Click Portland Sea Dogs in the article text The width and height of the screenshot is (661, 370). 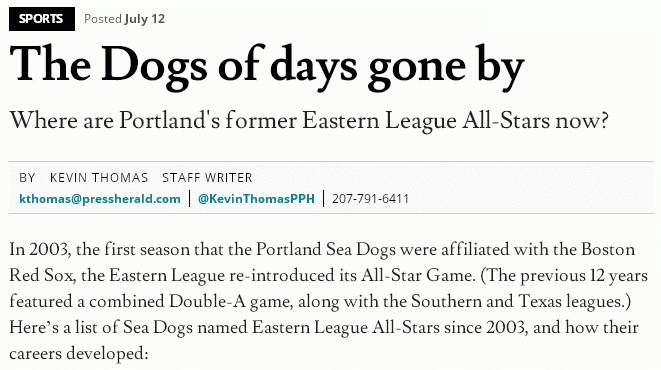(325, 249)
